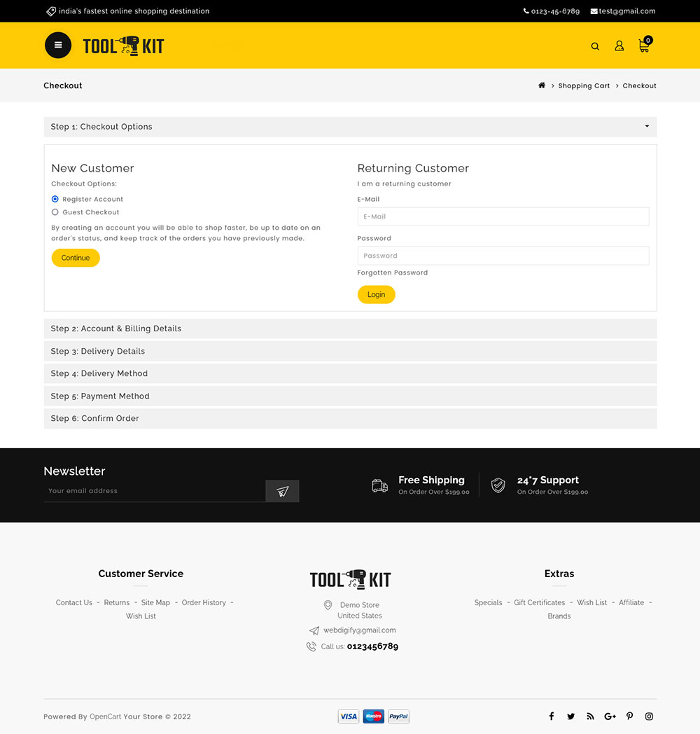Screen dimensions: 700x734
Task: Open the hamburger menu button
Action: 58,46
